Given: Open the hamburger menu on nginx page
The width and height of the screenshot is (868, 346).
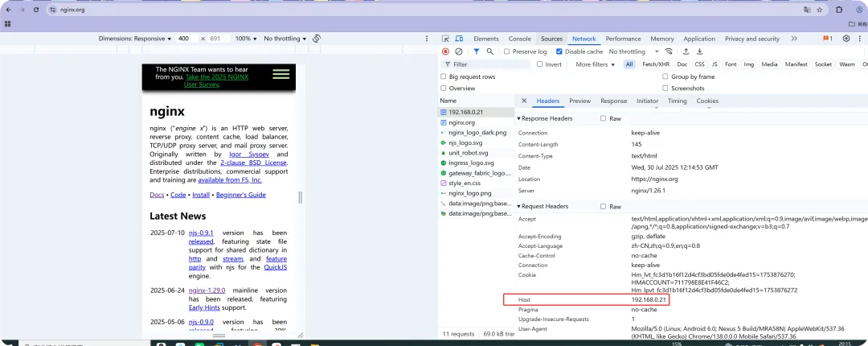Looking at the screenshot, I should [281, 74].
